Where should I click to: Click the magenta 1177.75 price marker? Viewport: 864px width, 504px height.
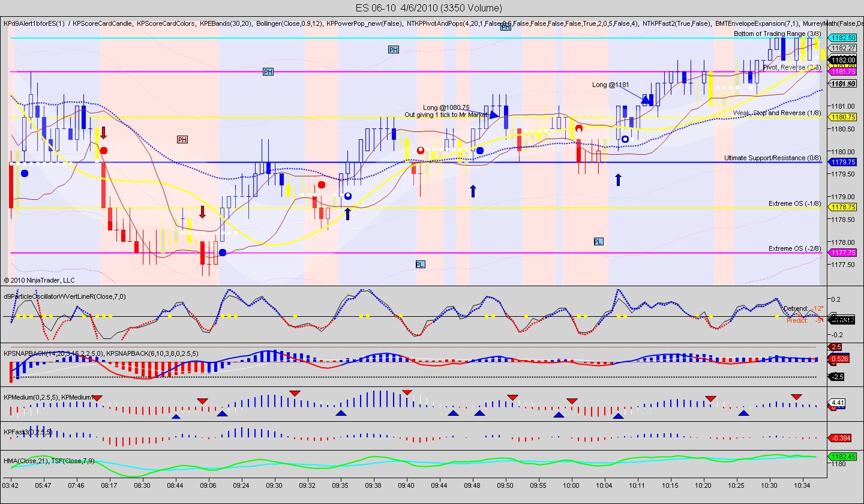pos(842,253)
